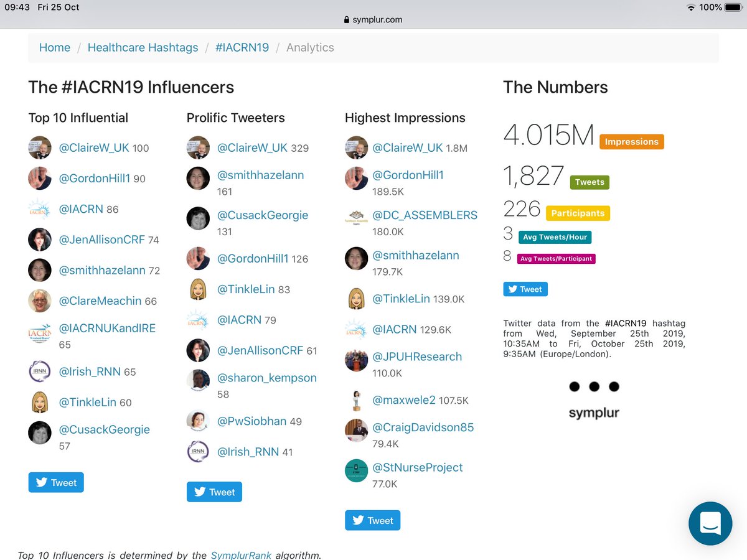Click the 1,827 tweets count
The image size is (747, 560).
[533, 177]
